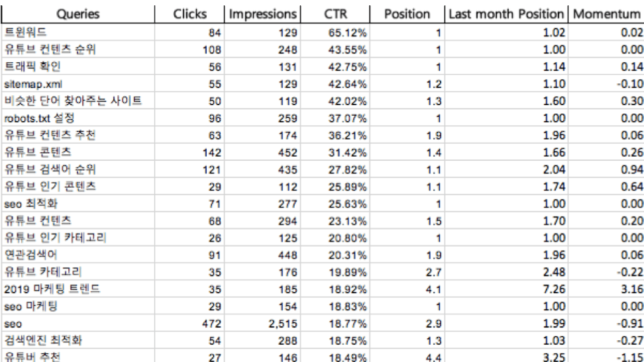Select the 2,515 impressions cell
The height and width of the screenshot is (362, 644).
[x=262, y=324]
